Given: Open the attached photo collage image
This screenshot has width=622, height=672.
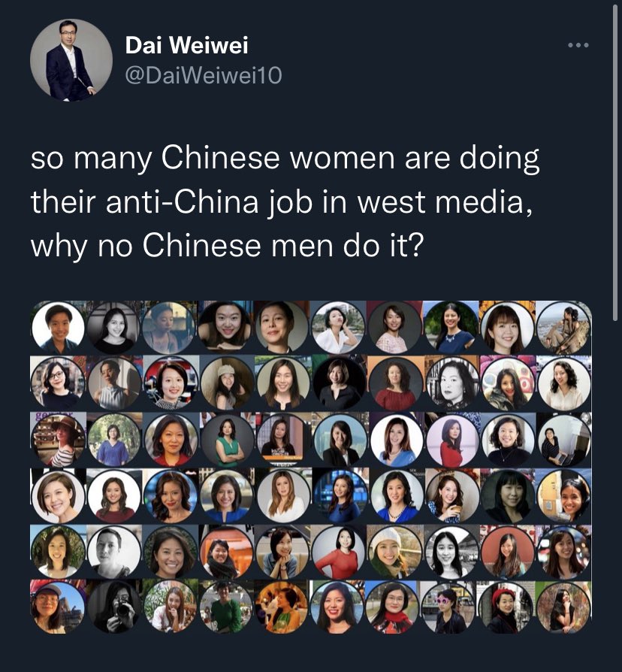Looking at the screenshot, I should [311, 467].
